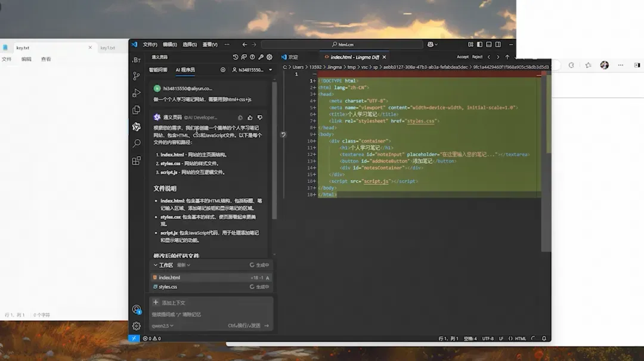The height and width of the screenshot is (361, 644).
Task: Go to next change with the right chevron
Action: pyautogui.click(x=498, y=57)
